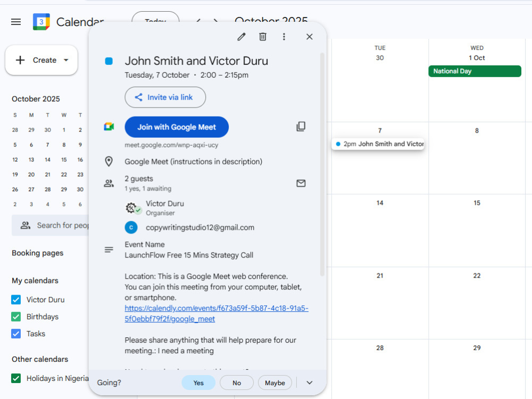Toggle Victor Duru calendar checkbox
This screenshot has height=399, width=532.
pyautogui.click(x=16, y=300)
